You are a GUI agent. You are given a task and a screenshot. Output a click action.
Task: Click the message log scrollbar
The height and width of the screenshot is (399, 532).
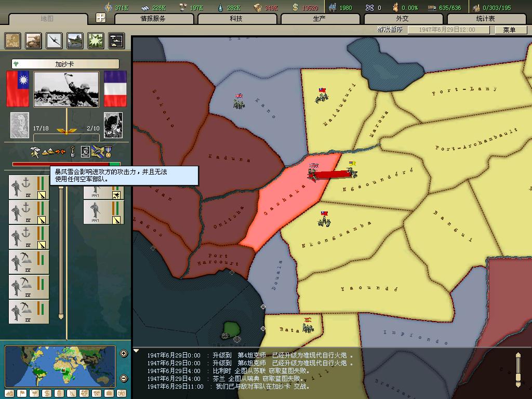point(518,370)
